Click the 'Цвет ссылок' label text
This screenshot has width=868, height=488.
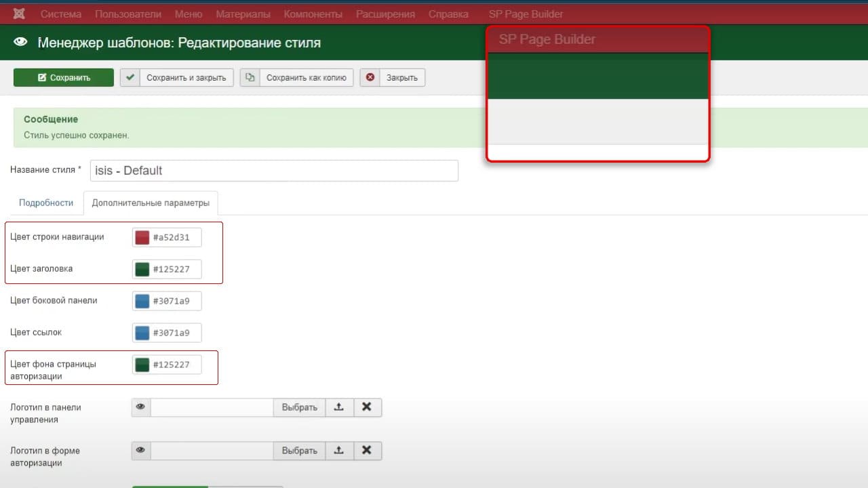(36, 332)
